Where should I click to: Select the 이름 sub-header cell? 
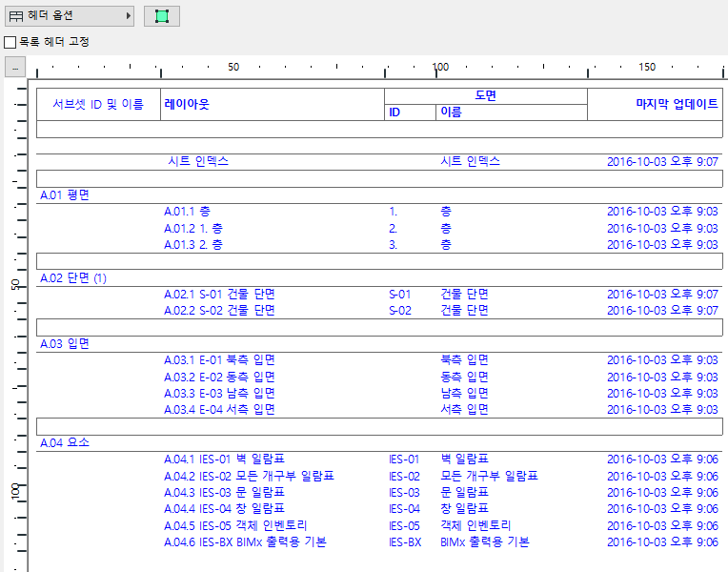click(512, 112)
